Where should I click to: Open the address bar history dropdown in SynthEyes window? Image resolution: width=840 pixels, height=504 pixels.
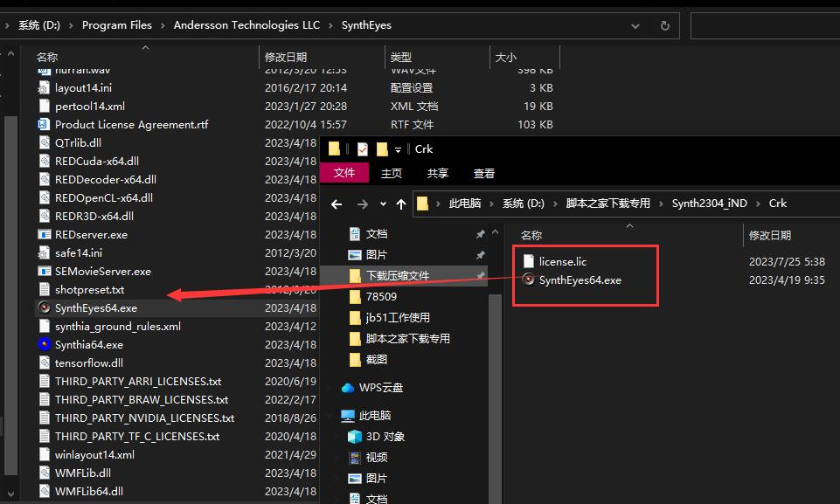pyautogui.click(x=635, y=25)
